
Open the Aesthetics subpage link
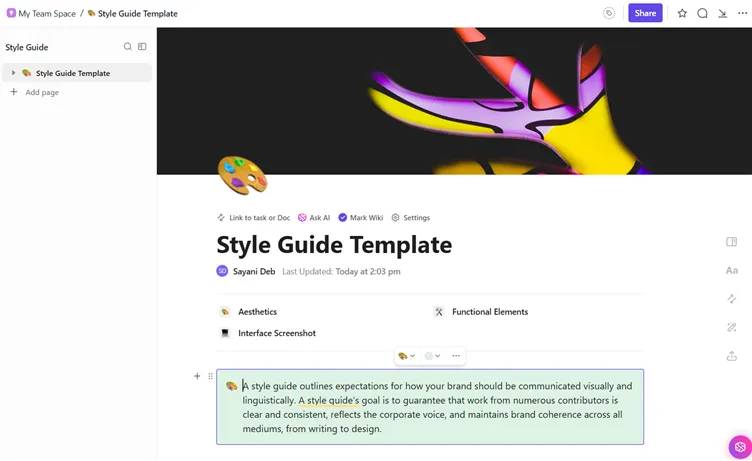pyautogui.click(x=258, y=312)
